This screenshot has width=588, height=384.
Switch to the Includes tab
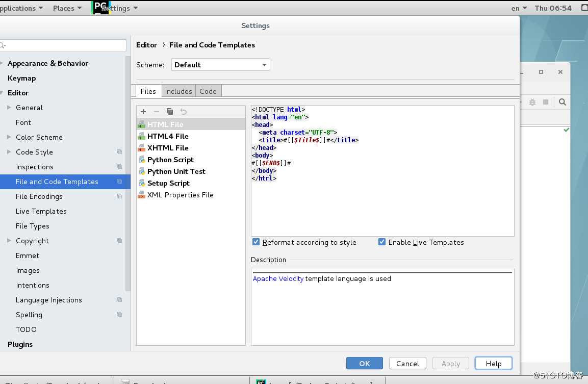coord(178,91)
